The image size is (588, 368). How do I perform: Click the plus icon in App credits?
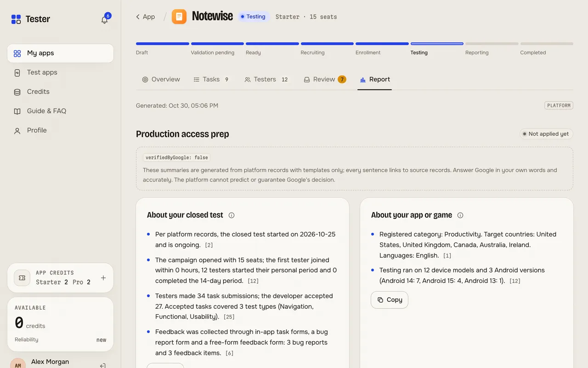103,278
